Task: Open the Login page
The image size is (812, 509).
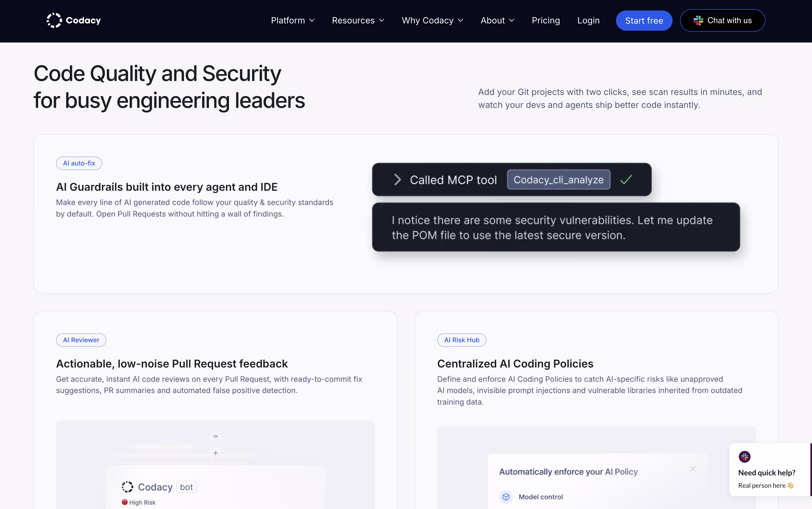Action: [x=588, y=20]
